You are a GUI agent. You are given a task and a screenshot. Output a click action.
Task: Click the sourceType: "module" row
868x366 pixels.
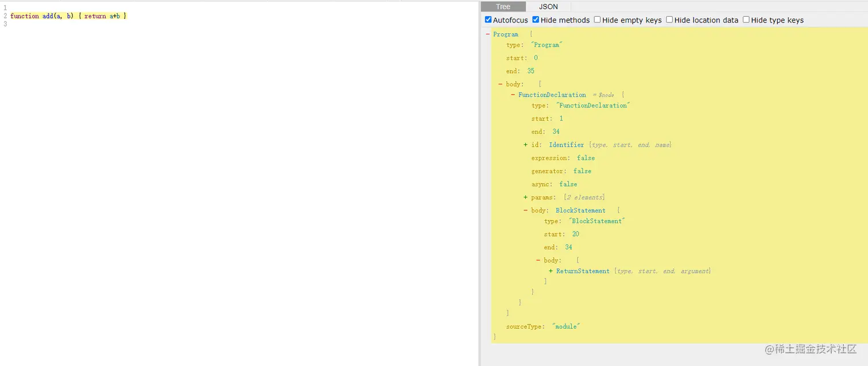tap(543, 326)
